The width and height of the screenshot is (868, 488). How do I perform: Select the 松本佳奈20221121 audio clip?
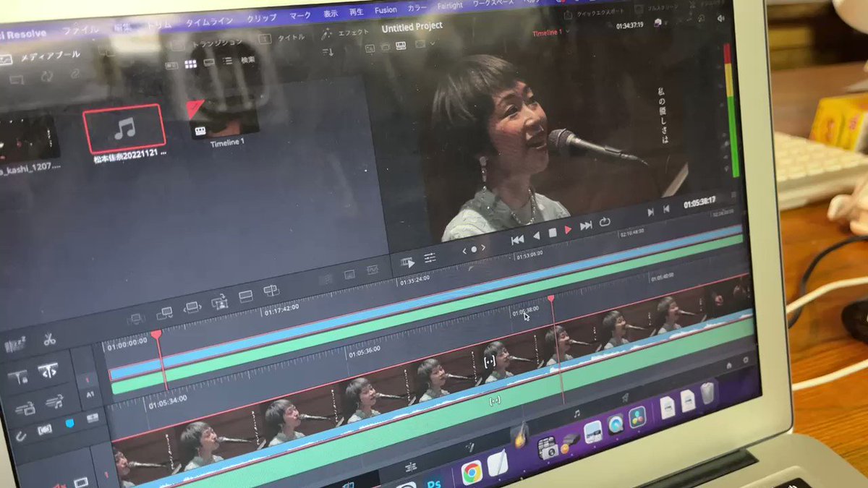[x=124, y=129]
